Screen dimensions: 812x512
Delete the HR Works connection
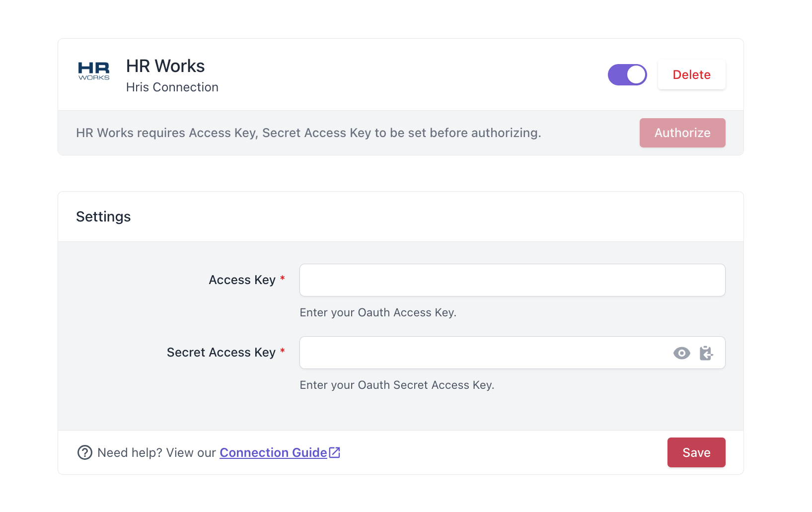pos(691,74)
